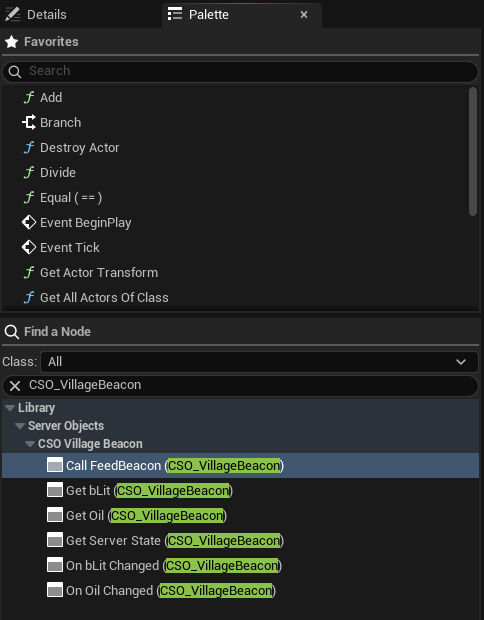
Task: Click the Destroy Actor function icon
Action: [x=29, y=147]
